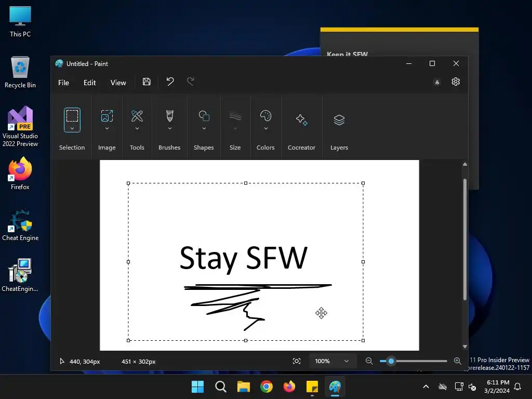Click the right-middle selection handle
The image size is (532, 399).
(363, 262)
